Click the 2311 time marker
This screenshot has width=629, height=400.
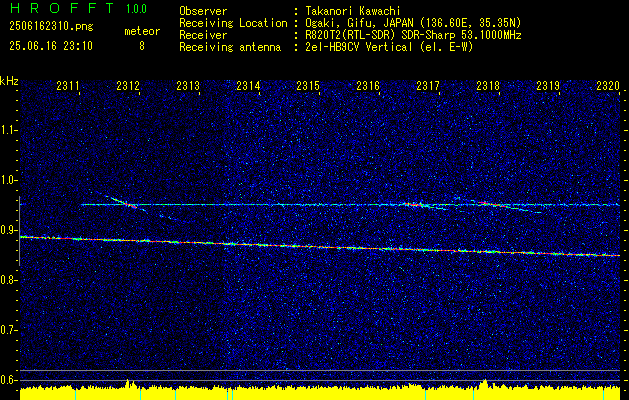tap(68, 85)
